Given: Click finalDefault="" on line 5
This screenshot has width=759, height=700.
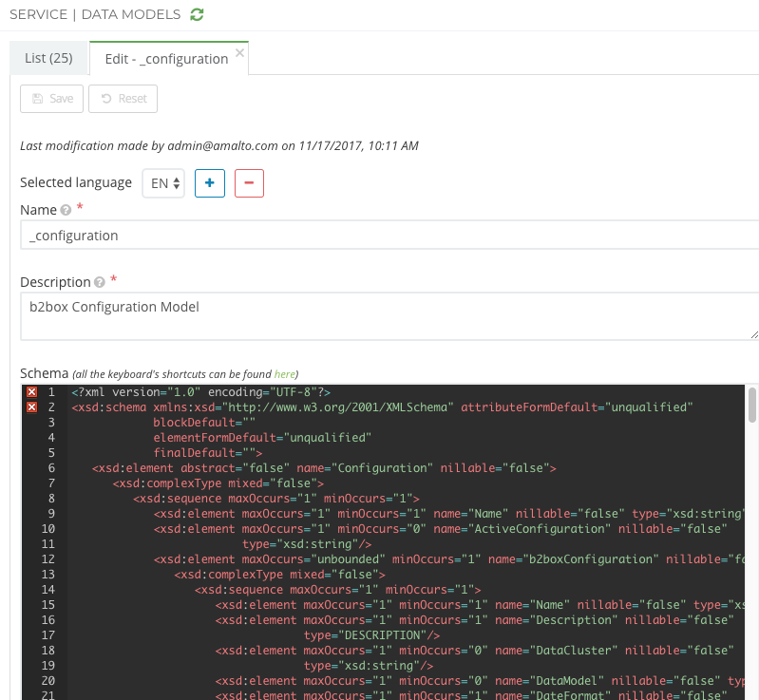Looking at the screenshot, I should pos(204,453).
